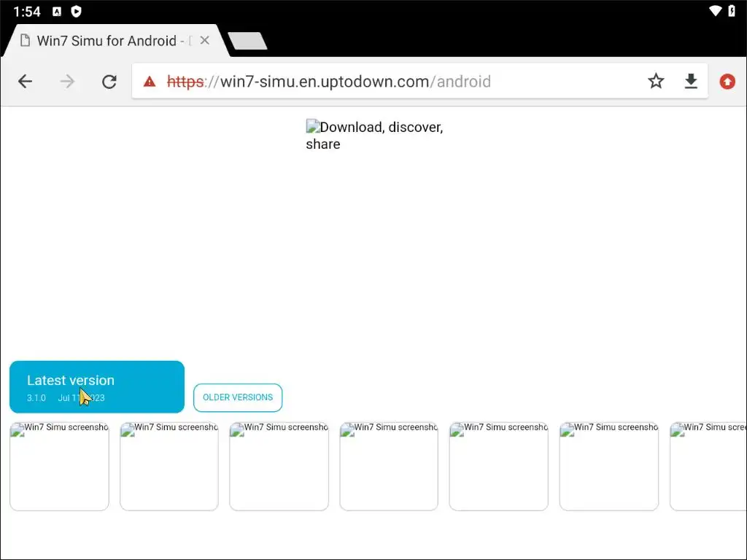Tap the Wi-Fi signal icon in status bar
747x560 pixels.
pos(715,11)
